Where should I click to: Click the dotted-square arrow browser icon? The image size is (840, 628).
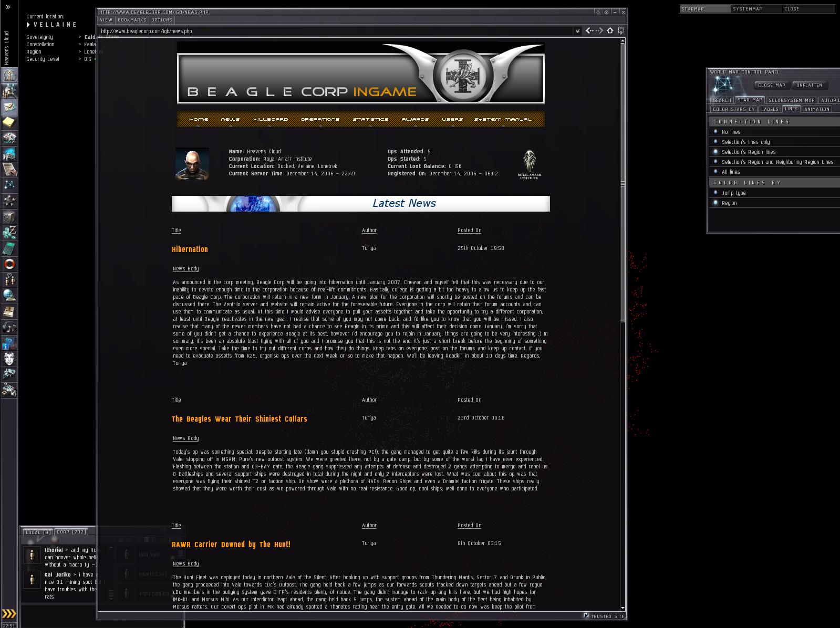tap(620, 31)
